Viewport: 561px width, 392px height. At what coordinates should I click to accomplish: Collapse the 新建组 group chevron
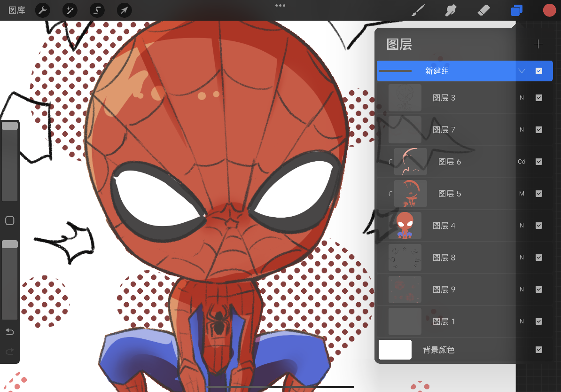pyautogui.click(x=522, y=71)
